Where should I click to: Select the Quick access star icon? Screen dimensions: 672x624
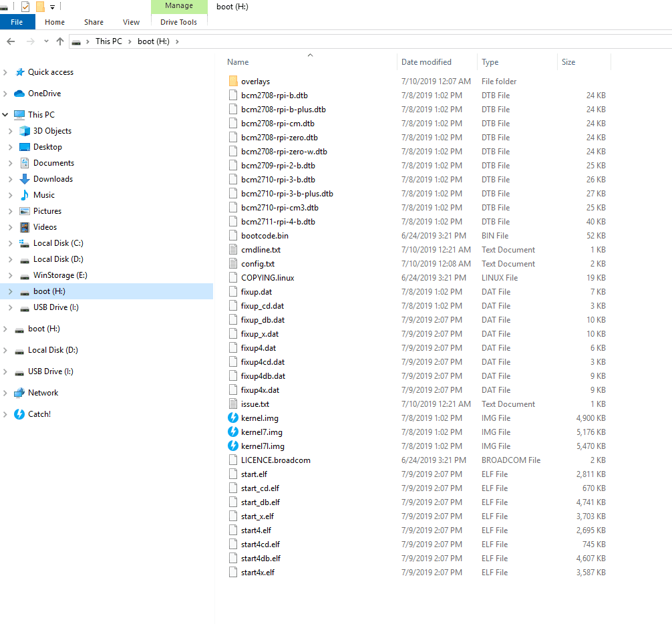click(x=20, y=72)
